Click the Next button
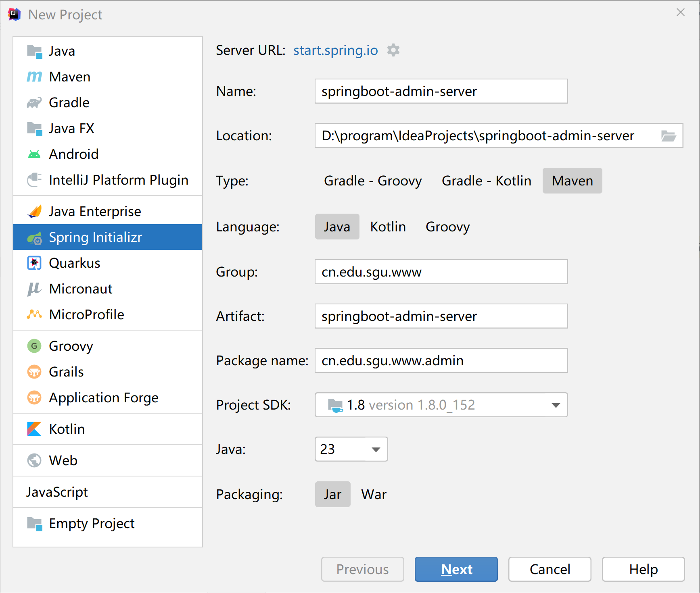The width and height of the screenshot is (700, 593). 456,569
